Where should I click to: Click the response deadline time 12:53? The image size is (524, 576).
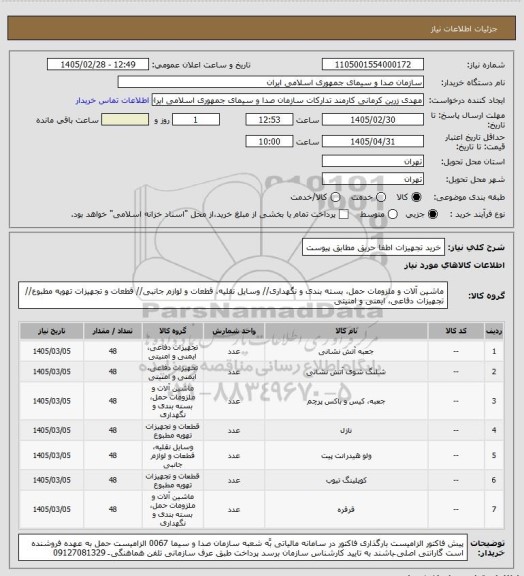(x=269, y=120)
